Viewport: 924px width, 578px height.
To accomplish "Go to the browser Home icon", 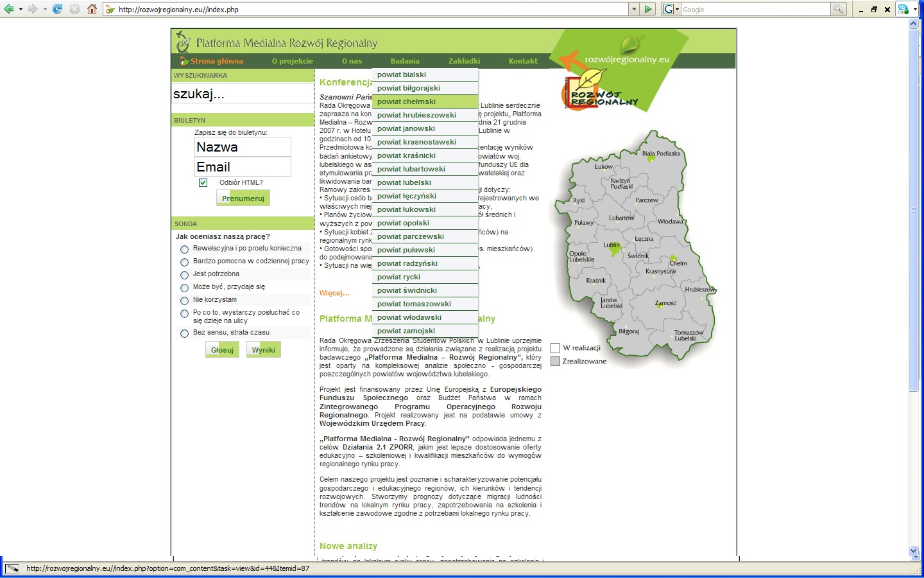I will point(92,9).
